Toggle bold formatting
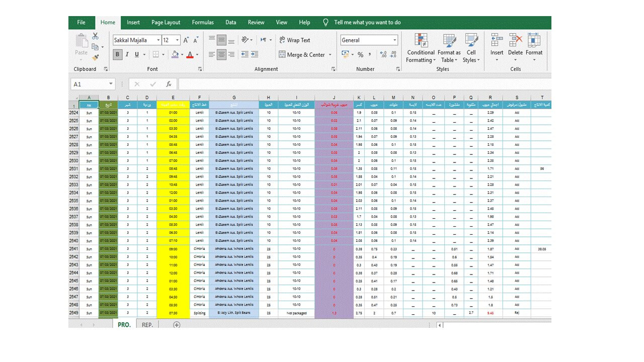 tap(117, 54)
